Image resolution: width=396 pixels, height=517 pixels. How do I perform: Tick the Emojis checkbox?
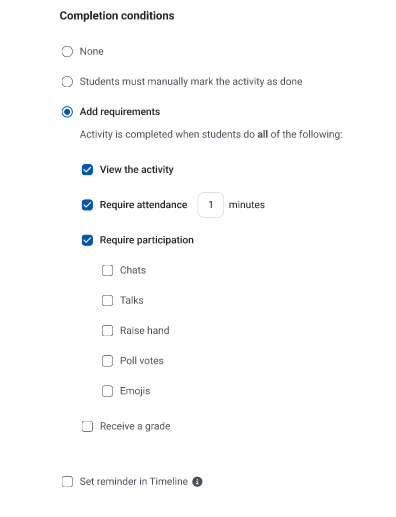[x=107, y=391]
